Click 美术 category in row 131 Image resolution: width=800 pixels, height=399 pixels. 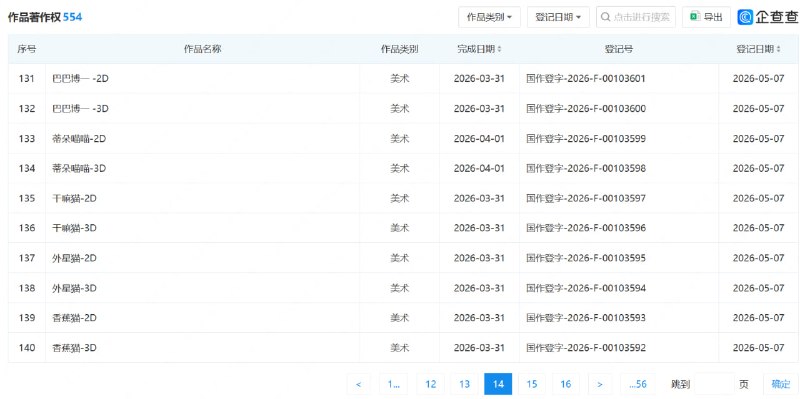[399, 79]
